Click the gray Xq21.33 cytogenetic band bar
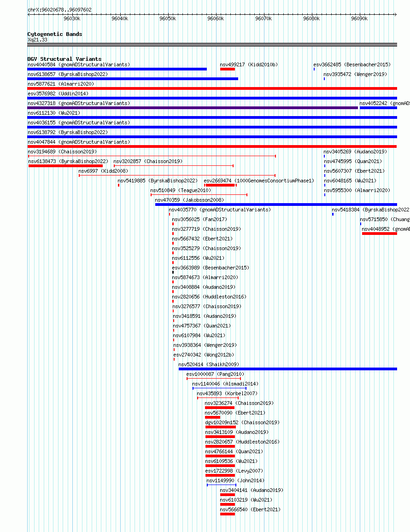This screenshot has width=410, height=532. pyautogui.click(x=212, y=45)
